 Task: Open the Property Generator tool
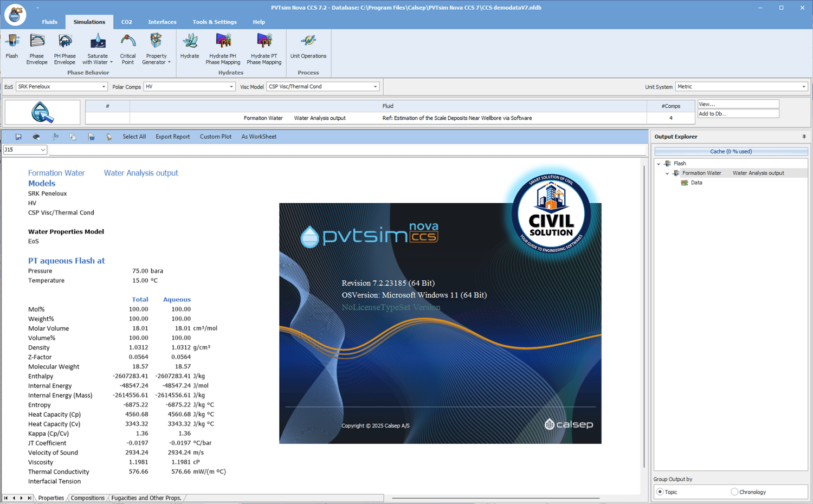(x=156, y=49)
